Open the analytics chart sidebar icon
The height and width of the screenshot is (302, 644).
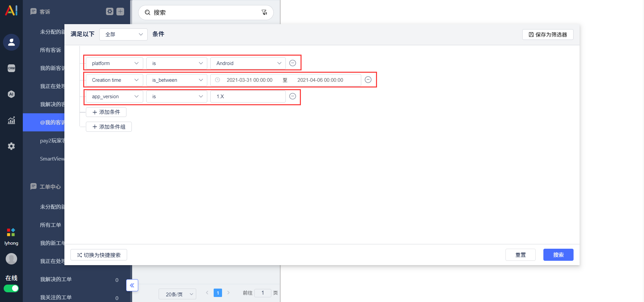pyautogui.click(x=11, y=120)
